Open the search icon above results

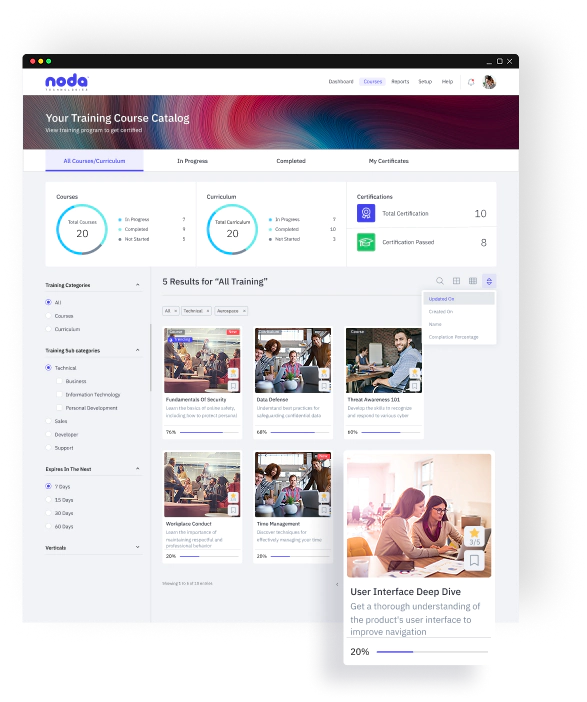[x=440, y=281]
